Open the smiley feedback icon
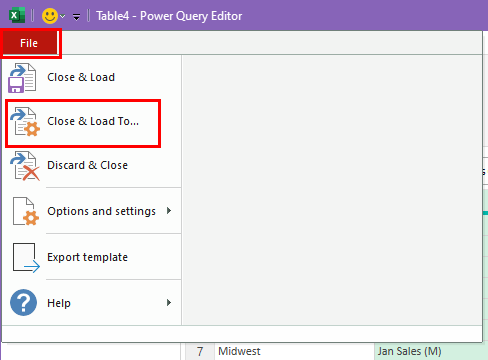 click(50, 16)
